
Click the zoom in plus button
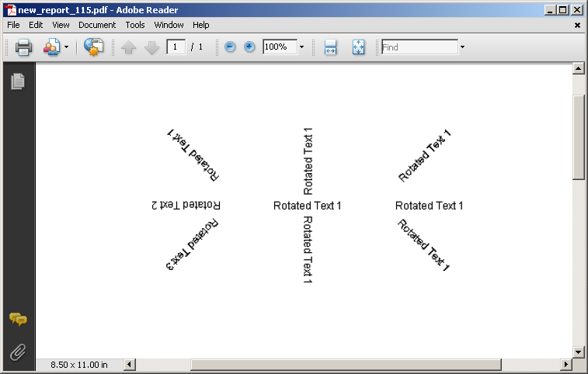[249, 47]
